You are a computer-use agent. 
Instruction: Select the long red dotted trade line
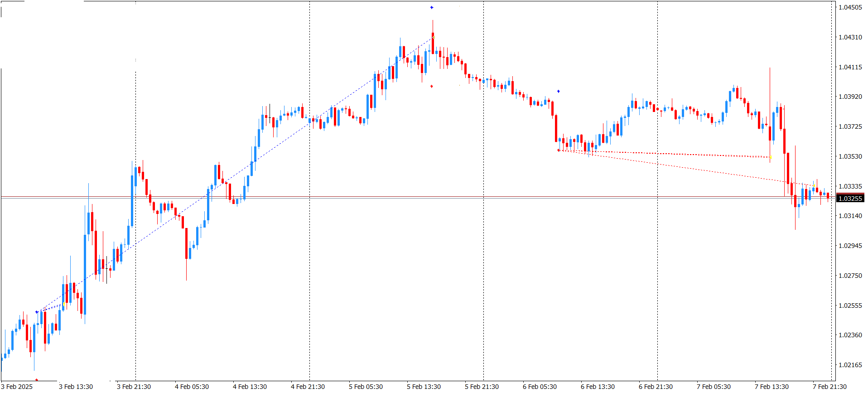[686, 168]
